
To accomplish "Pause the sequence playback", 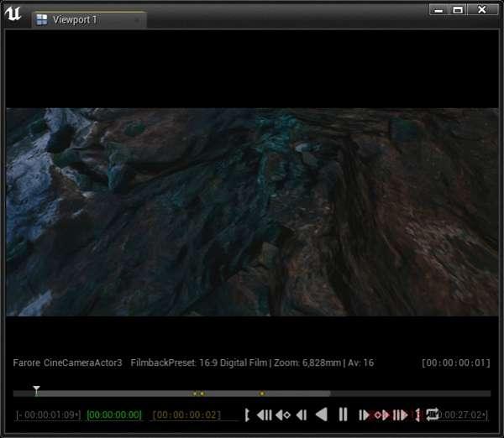I will [343, 415].
